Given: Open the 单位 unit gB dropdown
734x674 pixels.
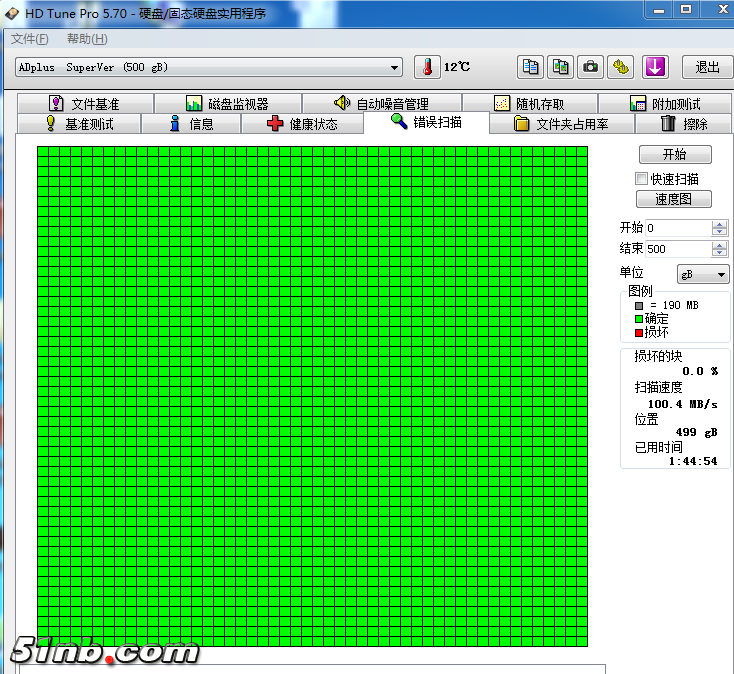Looking at the screenshot, I should [x=703, y=274].
